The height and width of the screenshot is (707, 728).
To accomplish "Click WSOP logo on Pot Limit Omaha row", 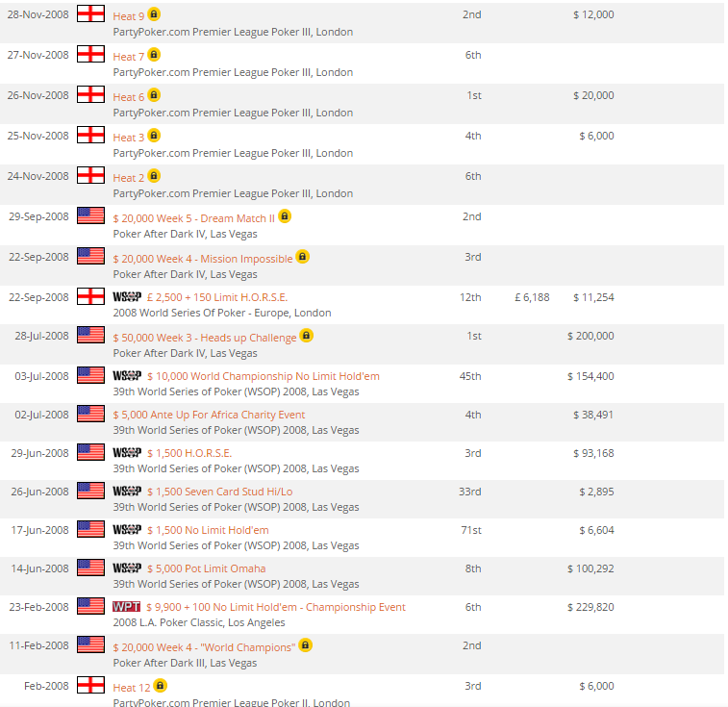I will click(127, 568).
